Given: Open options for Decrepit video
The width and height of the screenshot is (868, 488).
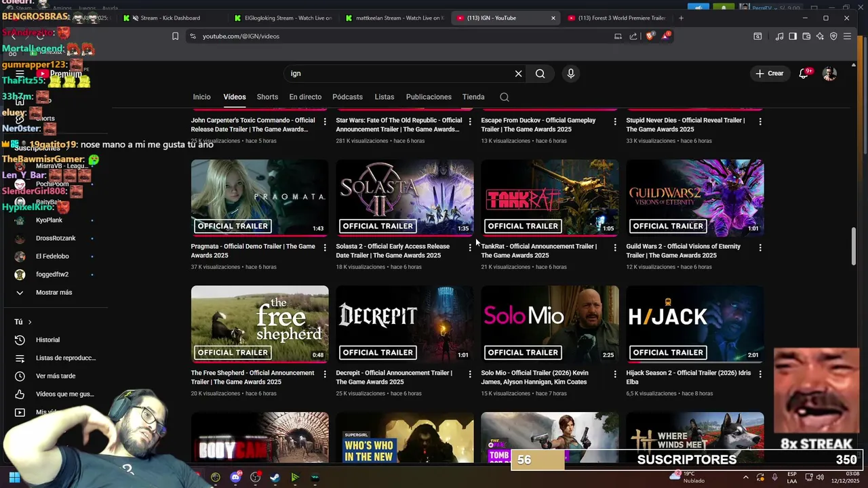Looking at the screenshot, I should point(470,373).
